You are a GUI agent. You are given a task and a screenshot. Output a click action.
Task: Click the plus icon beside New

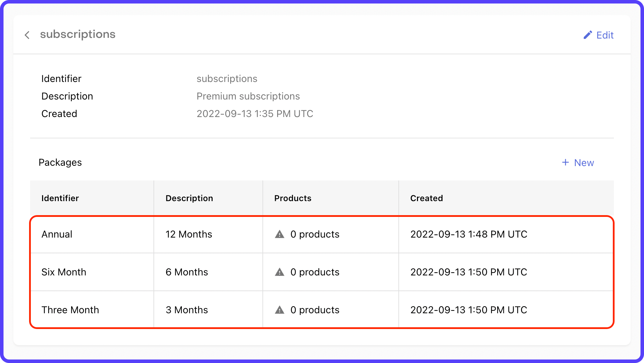pyautogui.click(x=565, y=163)
